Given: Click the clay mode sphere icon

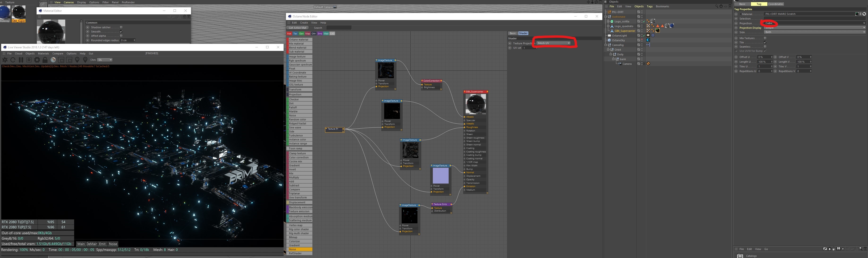Looking at the screenshot, I should click(53, 60).
